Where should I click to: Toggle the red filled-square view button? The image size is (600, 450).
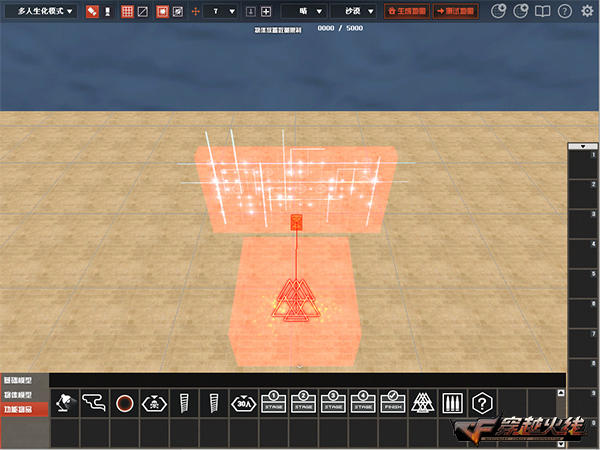click(x=162, y=11)
